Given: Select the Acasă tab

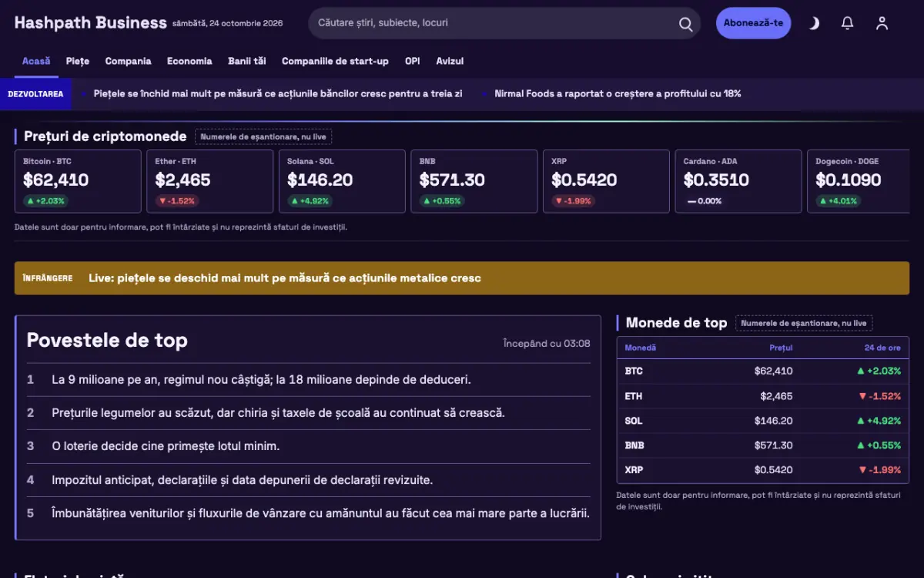Looking at the screenshot, I should pyautogui.click(x=36, y=62).
